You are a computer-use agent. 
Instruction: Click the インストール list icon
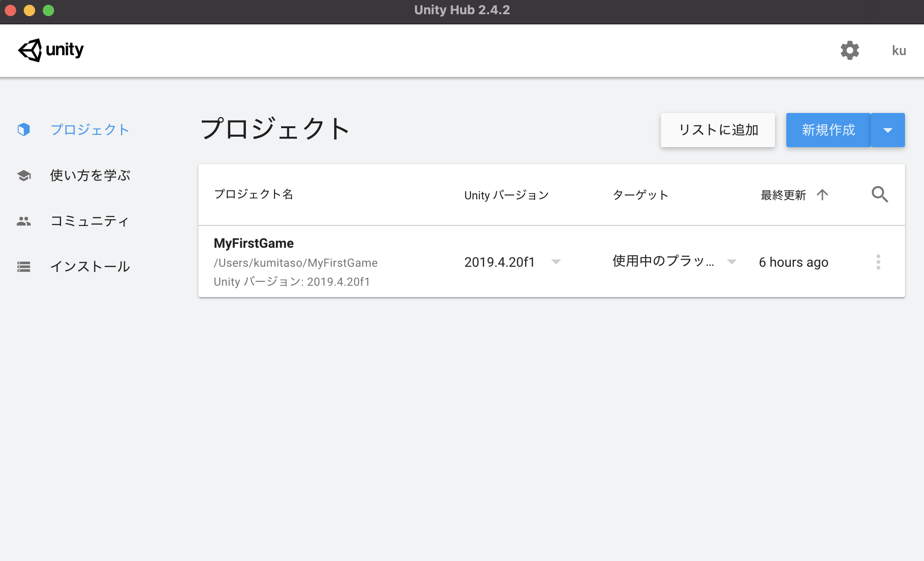[24, 267]
